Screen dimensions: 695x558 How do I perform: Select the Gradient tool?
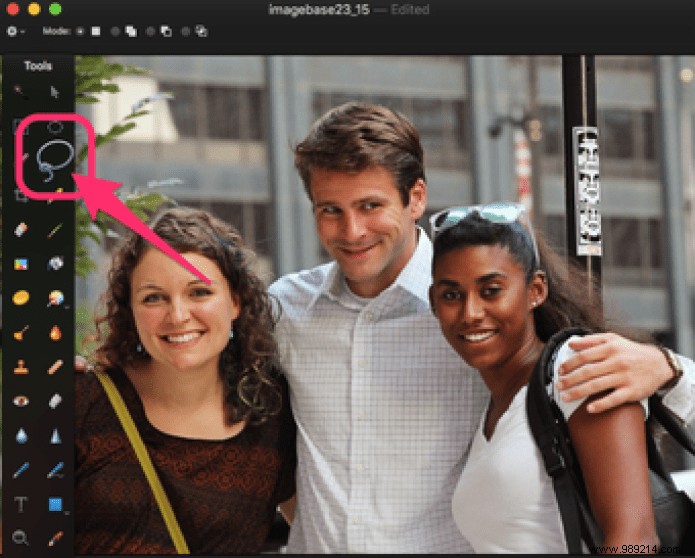point(21,264)
